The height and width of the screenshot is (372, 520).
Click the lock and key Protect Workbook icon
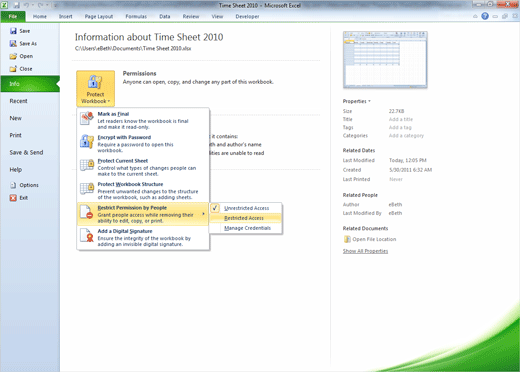coord(95,82)
